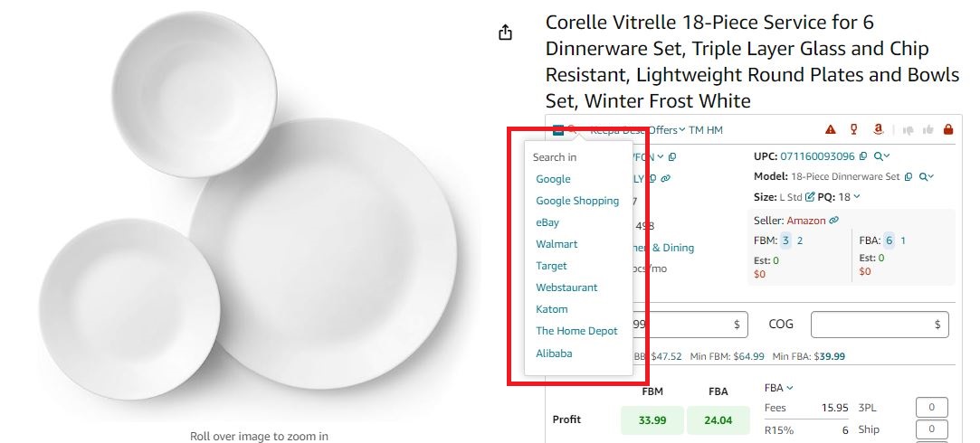
Task: Click the copy icon next to Model
Action: click(909, 177)
